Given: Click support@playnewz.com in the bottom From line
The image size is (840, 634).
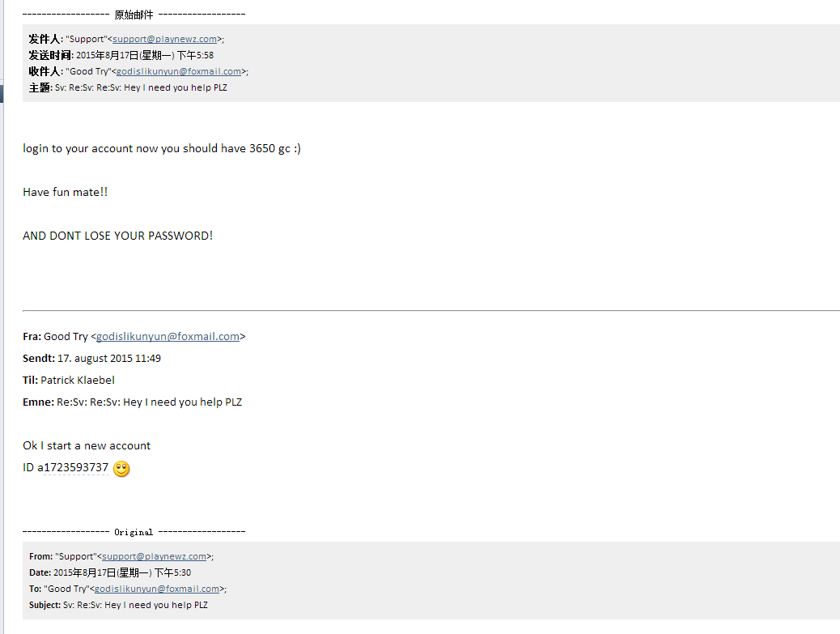Looking at the screenshot, I should (x=155, y=556).
